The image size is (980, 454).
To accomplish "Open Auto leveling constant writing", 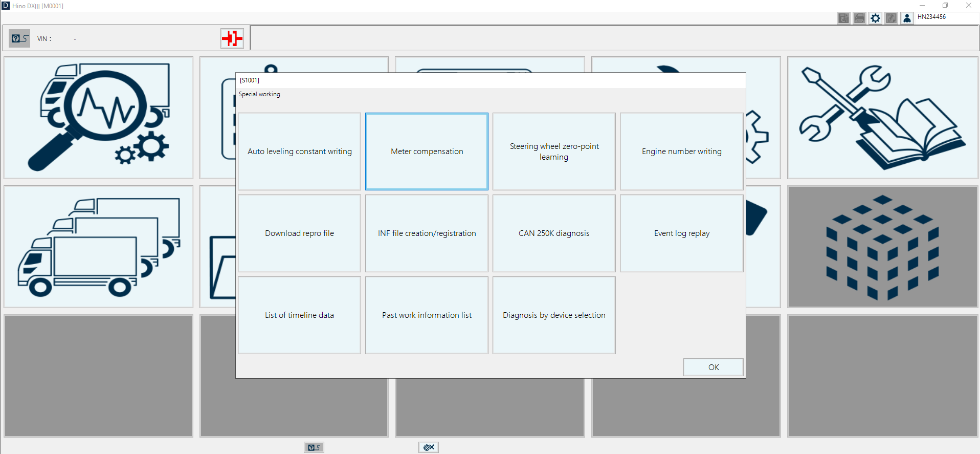I will click(299, 152).
